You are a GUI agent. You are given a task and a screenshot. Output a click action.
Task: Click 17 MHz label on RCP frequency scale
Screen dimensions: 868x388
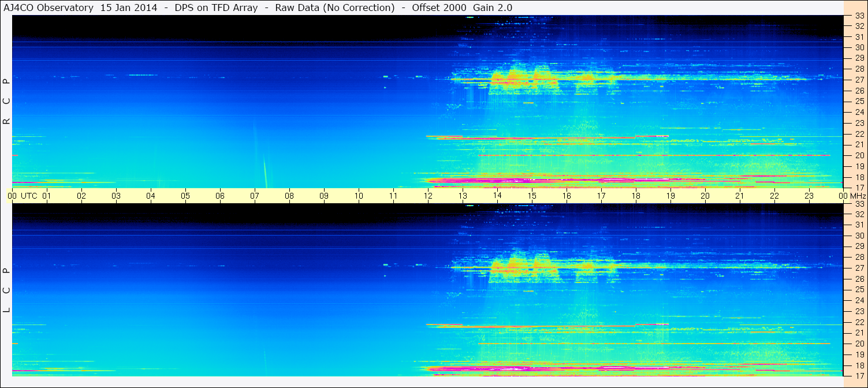(859, 188)
